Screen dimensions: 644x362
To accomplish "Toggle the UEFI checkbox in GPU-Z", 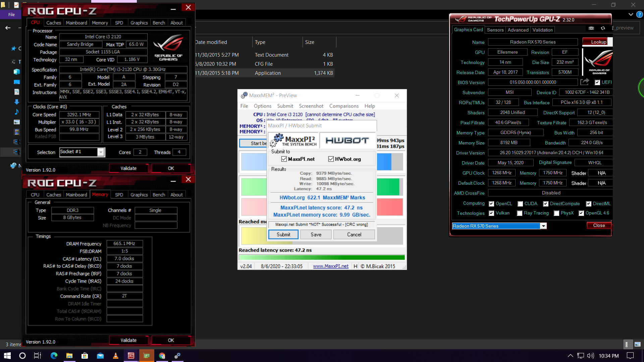I will pyautogui.click(x=597, y=82).
